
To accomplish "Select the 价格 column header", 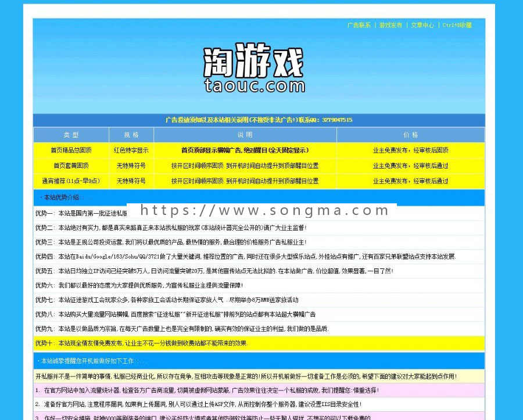I will pyautogui.click(x=411, y=135).
